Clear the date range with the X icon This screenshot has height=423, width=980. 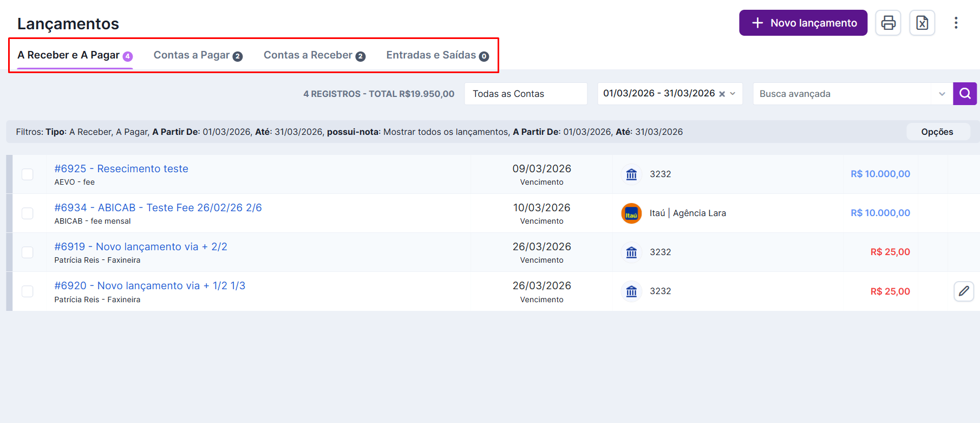pyautogui.click(x=722, y=94)
